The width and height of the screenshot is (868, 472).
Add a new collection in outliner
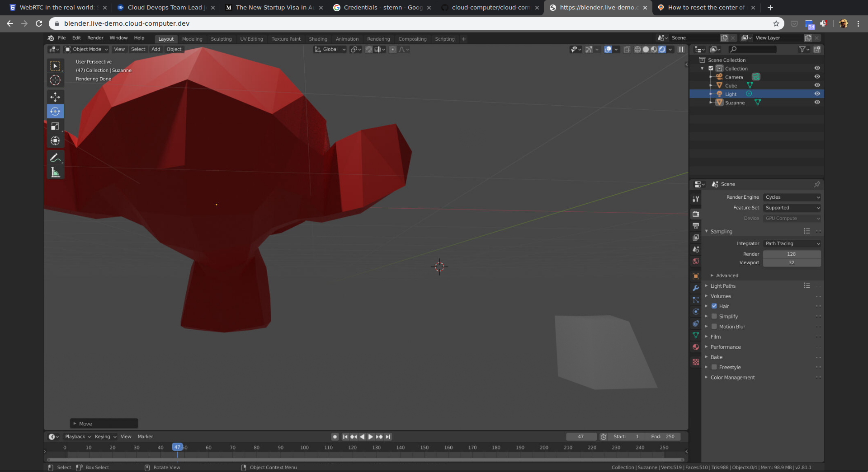(x=817, y=49)
